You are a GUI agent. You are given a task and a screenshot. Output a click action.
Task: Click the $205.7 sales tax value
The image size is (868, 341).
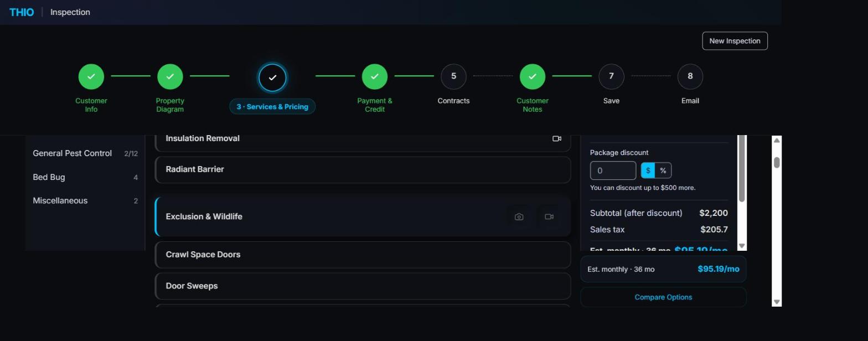pos(714,230)
